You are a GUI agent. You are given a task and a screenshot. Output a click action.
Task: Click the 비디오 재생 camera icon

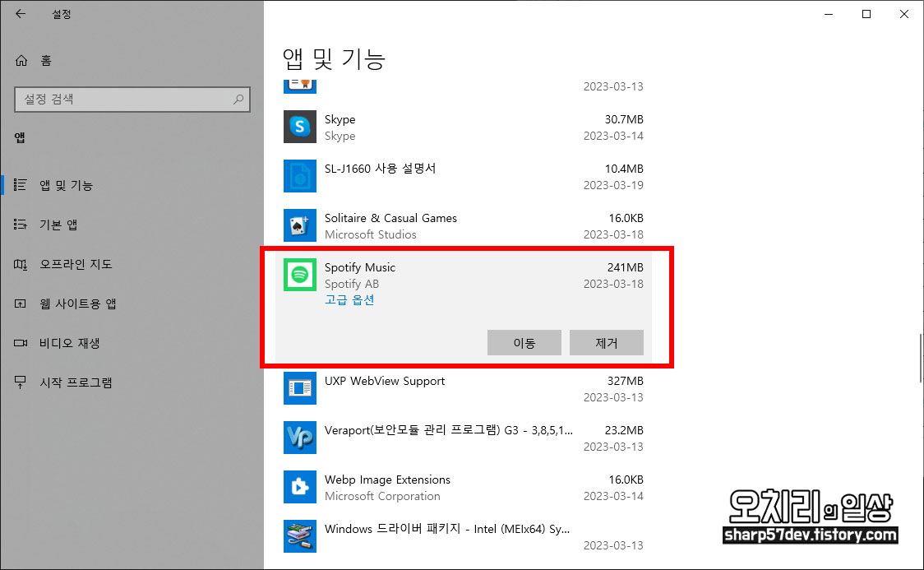click(20, 343)
